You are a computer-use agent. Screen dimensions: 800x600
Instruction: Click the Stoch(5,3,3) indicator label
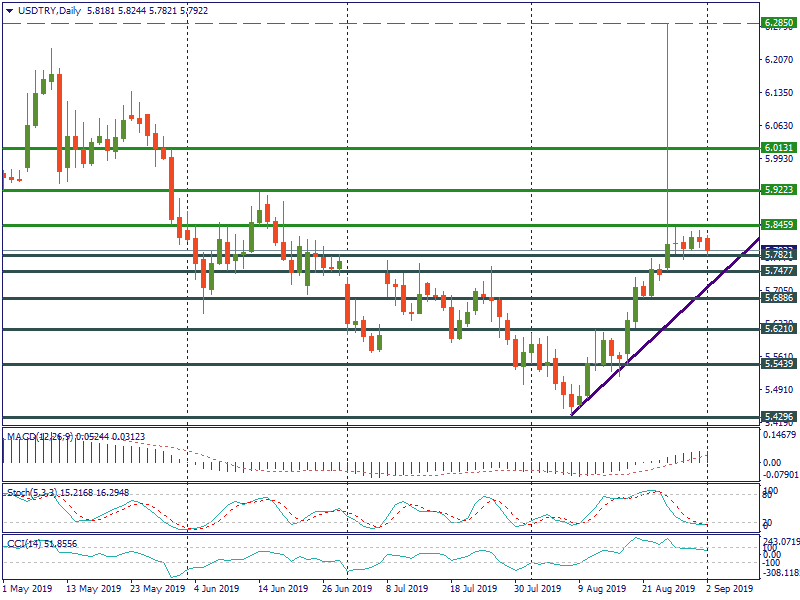coord(40,492)
